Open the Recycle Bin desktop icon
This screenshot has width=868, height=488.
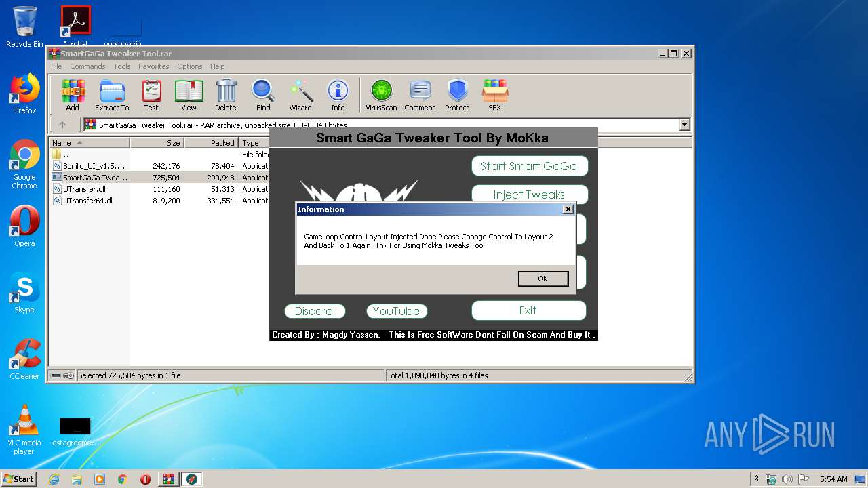pos(24,27)
